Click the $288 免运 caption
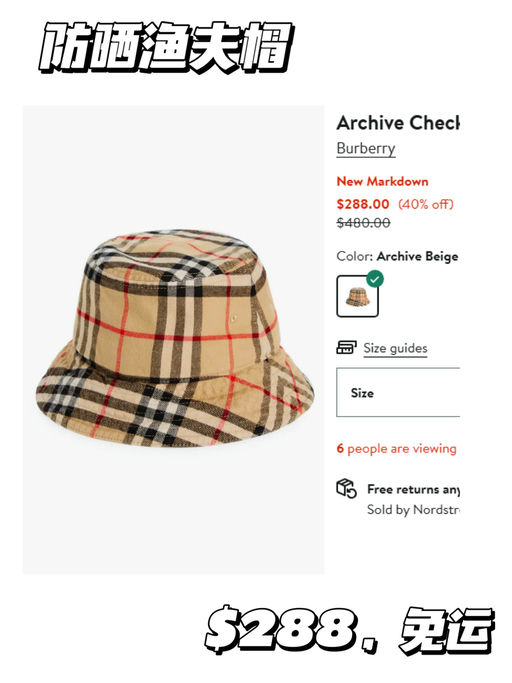Screen dimensions: 512x683 coord(349,629)
